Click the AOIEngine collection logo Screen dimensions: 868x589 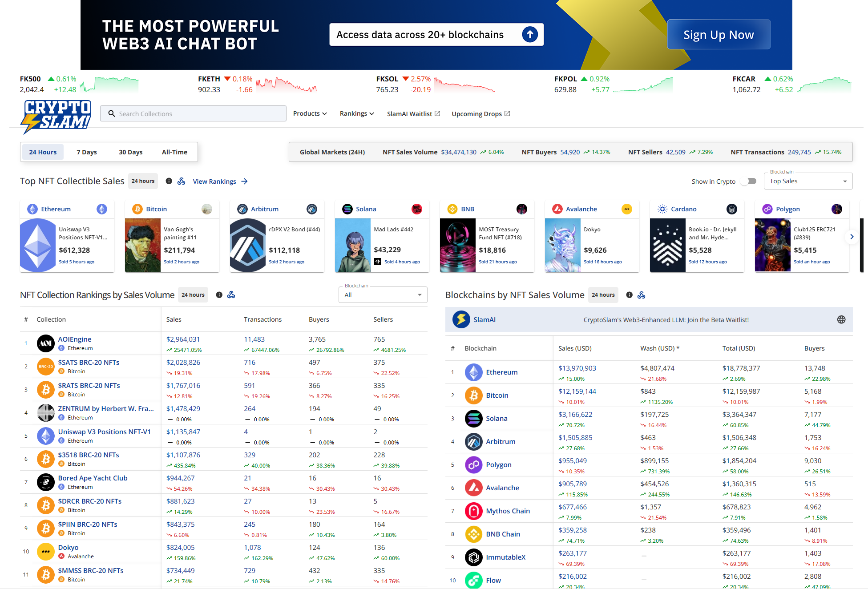(x=45, y=343)
